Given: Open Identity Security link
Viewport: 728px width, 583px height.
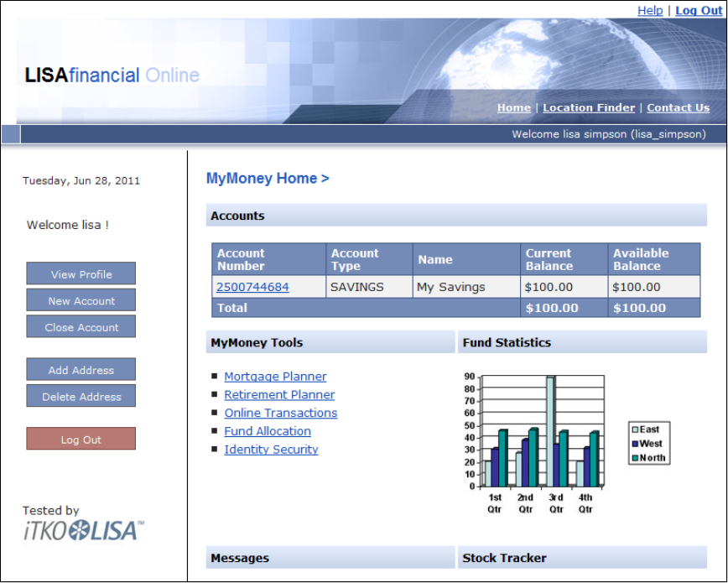Looking at the screenshot, I should (271, 450).
